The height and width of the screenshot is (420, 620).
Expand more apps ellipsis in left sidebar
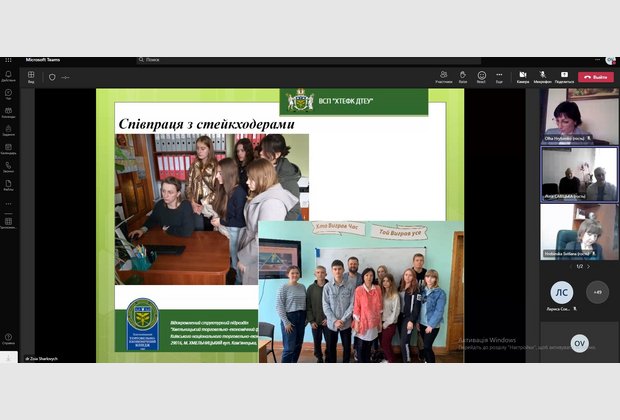(8, 204)
